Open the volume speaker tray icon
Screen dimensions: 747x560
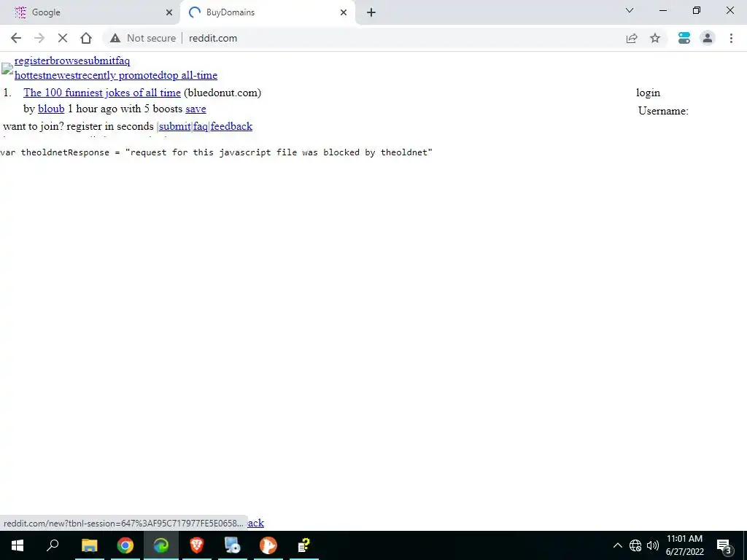pyautogui.click(x=653, y=545)
